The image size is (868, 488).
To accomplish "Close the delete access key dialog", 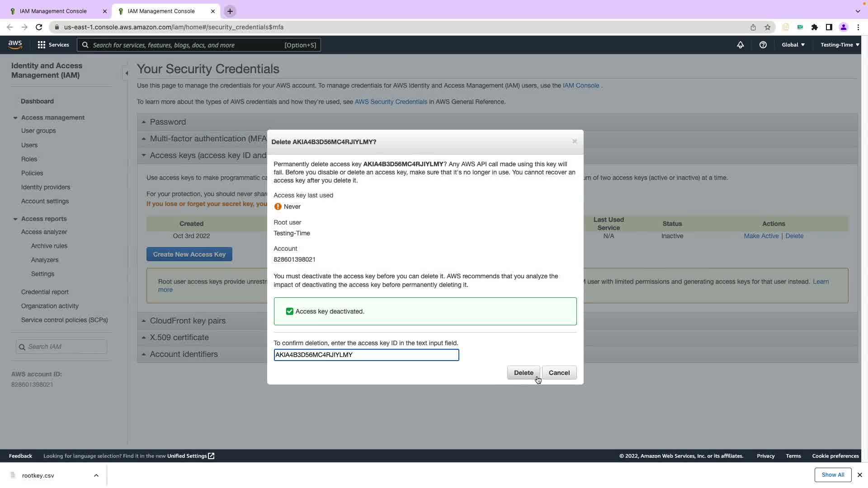I will tap(574, 141).
